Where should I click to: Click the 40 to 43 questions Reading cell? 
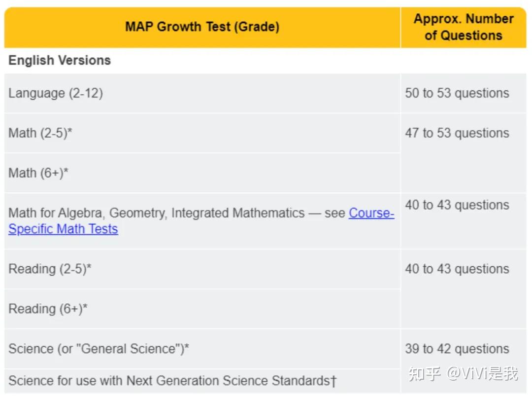click(457, 269)
